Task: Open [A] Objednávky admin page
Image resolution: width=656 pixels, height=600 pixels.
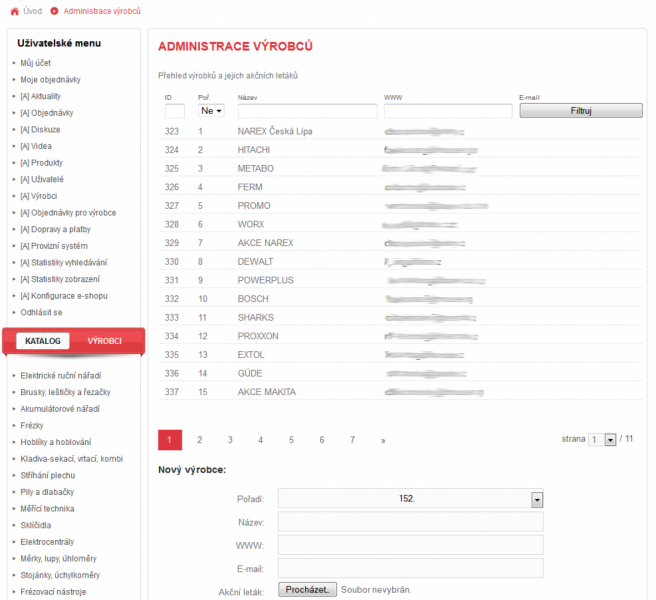Action: pyautogui.click(x=47, y=113)
